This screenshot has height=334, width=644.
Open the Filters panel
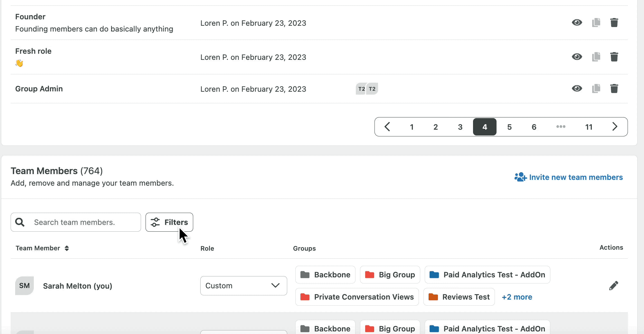pyautogui.click(x=169, y=222)
